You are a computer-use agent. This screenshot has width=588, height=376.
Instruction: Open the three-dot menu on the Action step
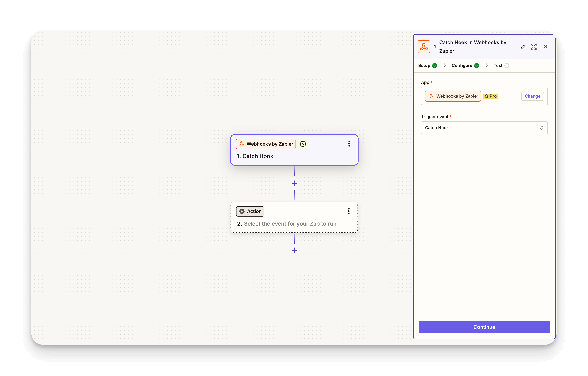[x=348, y=211]
